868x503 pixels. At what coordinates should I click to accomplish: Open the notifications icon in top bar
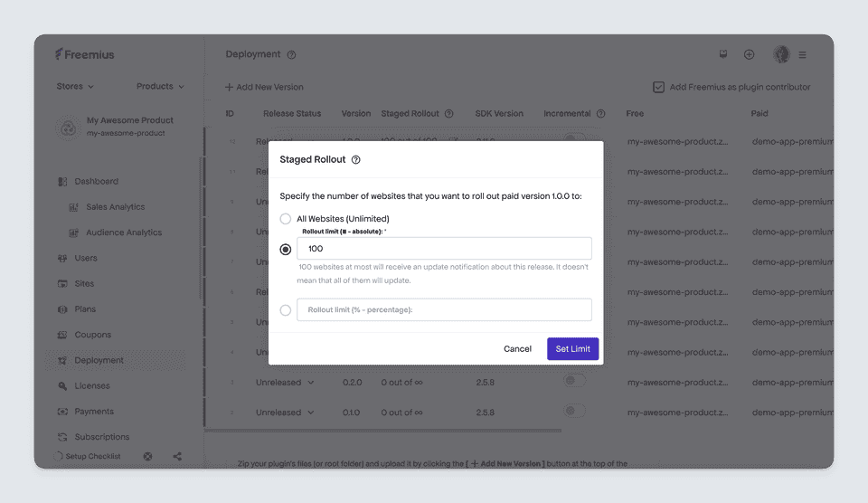(x=723, y=53)
